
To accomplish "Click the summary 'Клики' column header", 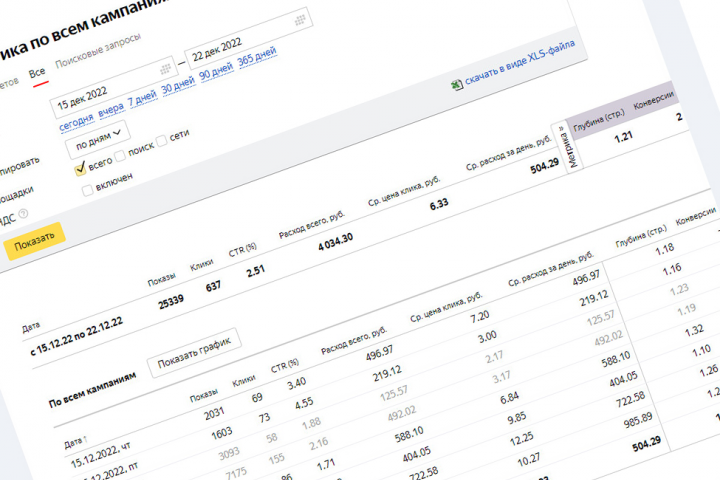I will tap(202, 265).
